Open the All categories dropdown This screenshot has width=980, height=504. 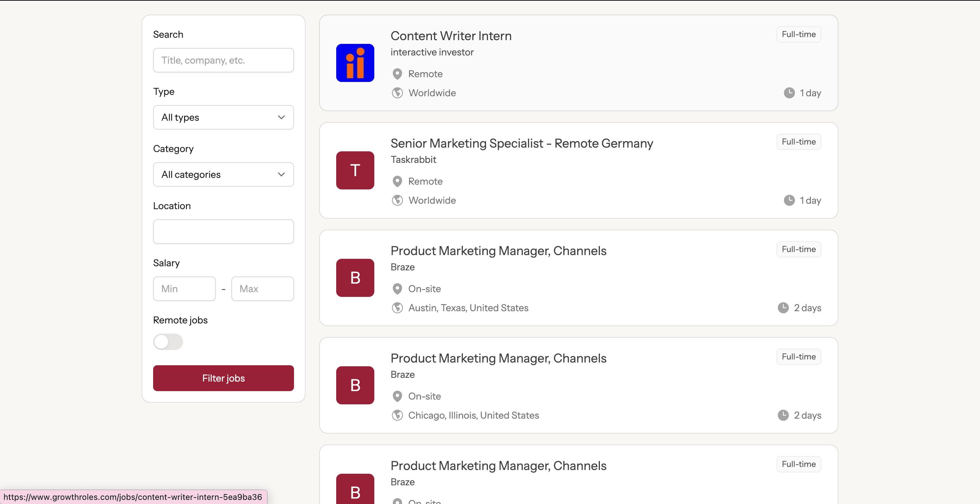(x=223, y=174)
